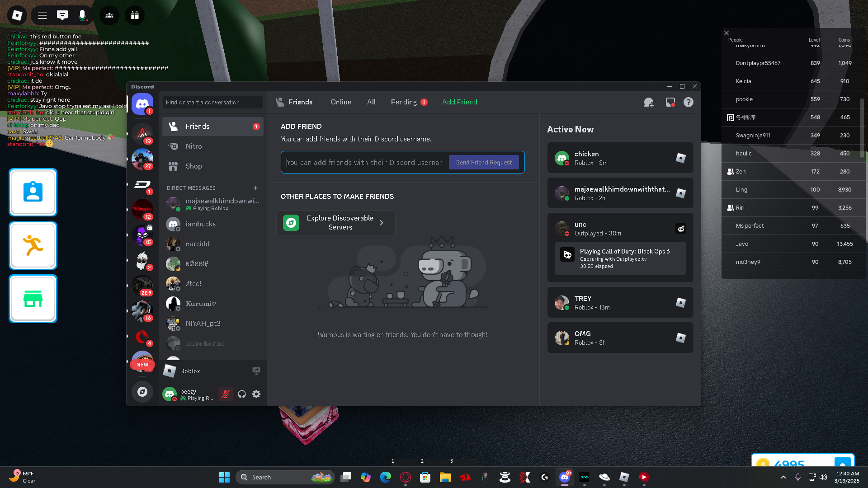This screenshot has height=488, width=868.
Task: Click the Find or start a conversation box
Action: pyautogui.click(x=213, y=102)
